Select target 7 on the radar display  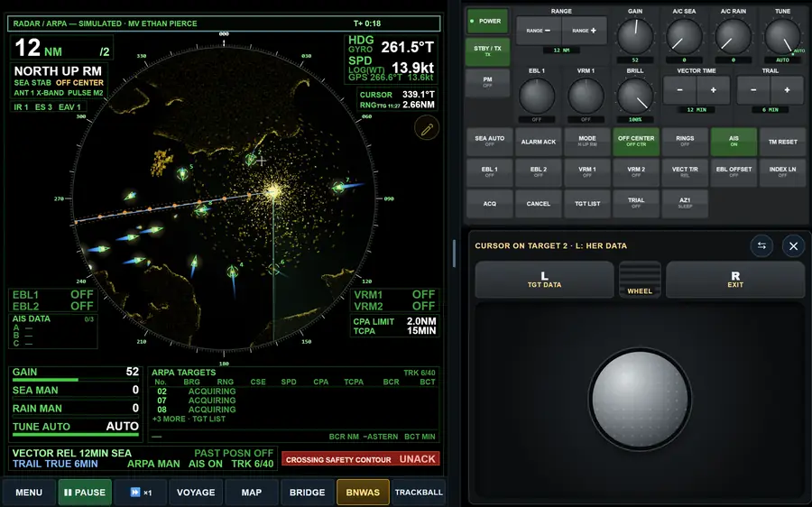coord(338,187)
